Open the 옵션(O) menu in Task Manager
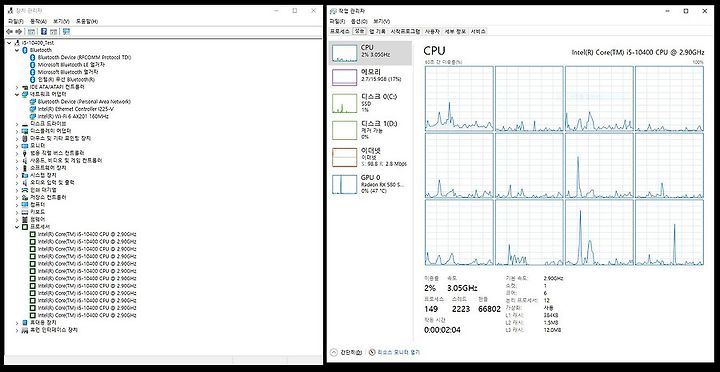Image resolution: width=720 pixels, height=372 pixels. tap(359, 21)
